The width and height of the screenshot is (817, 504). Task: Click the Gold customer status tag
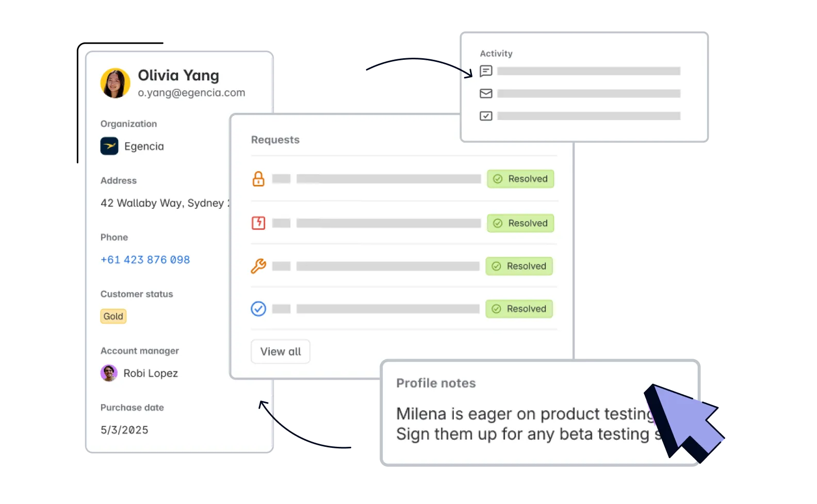click(x=113, y=316)
